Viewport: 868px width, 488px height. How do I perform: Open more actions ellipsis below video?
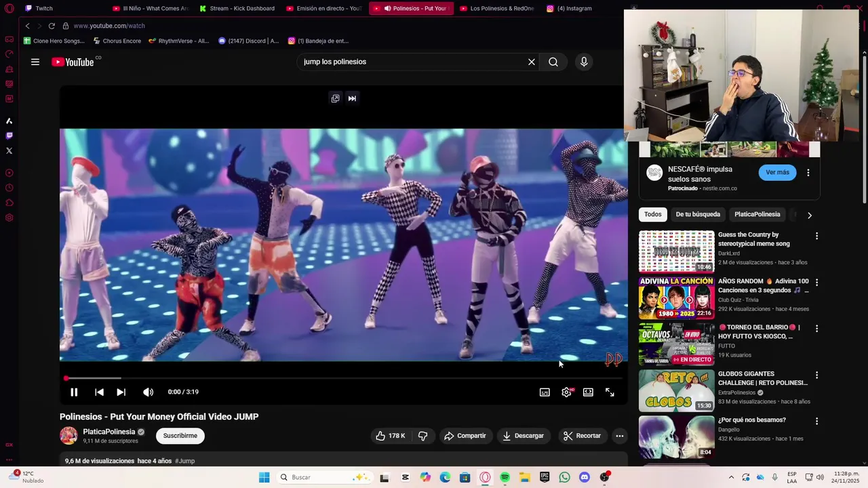[x=619, y=436]
